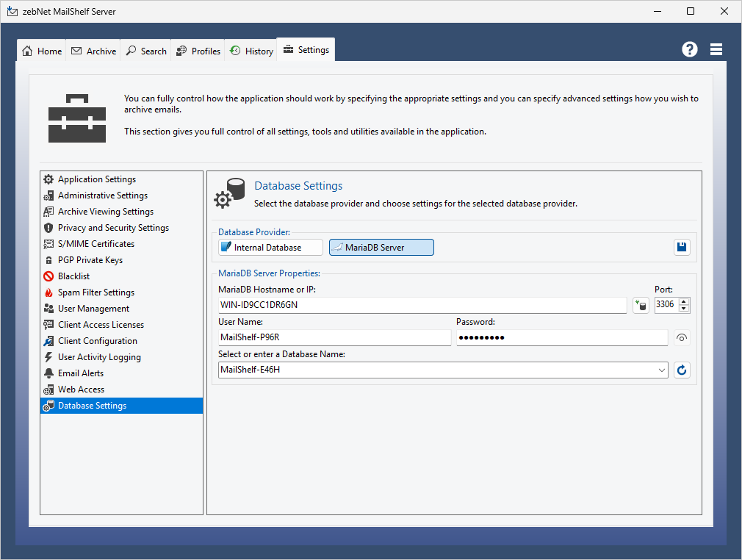
Task: Toggle password visibility eye icon
Action: click(x=682, y=338)
